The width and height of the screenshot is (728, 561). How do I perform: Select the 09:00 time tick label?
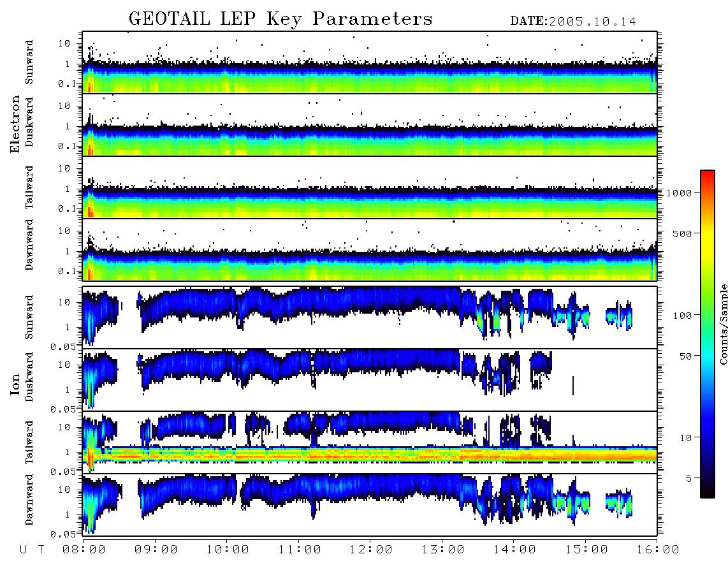(156, 550)
